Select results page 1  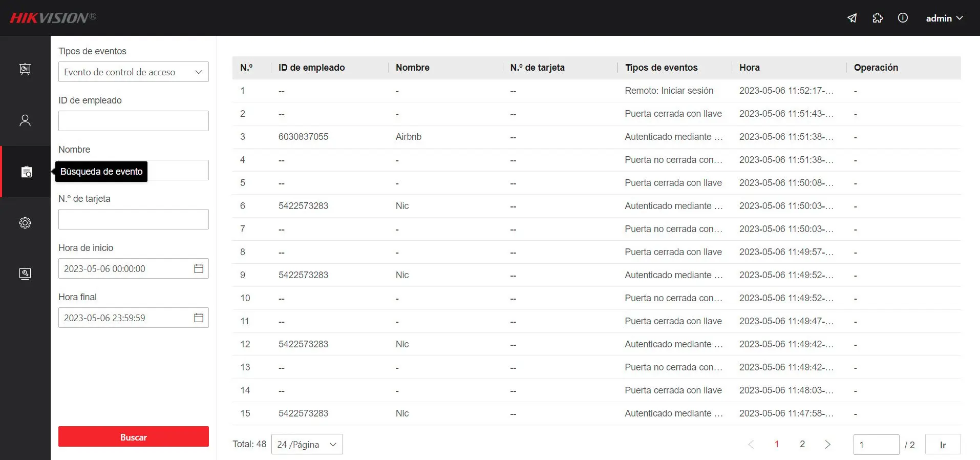(x=777, y=444)
